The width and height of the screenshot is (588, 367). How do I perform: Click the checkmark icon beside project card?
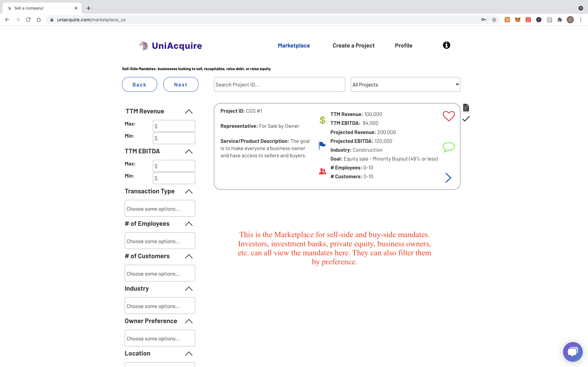pos(466,119)
